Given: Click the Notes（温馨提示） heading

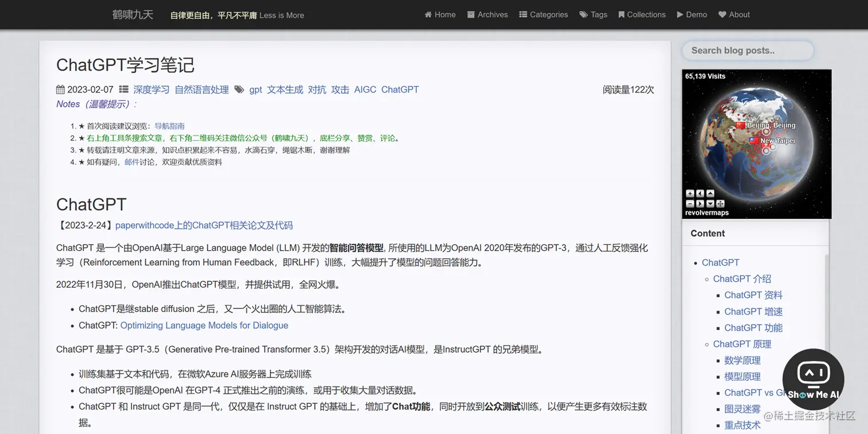Looking at the screenshot, I should (x=96, y=104).
